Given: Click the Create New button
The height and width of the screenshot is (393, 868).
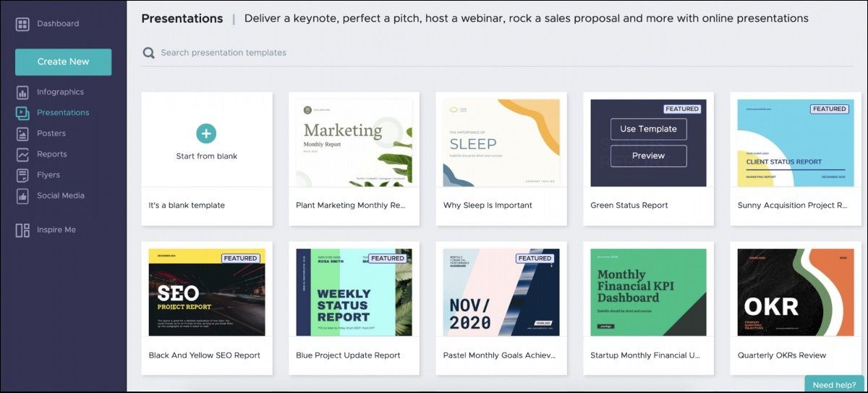Looking at the screenshot, I should tap(64, 62).
